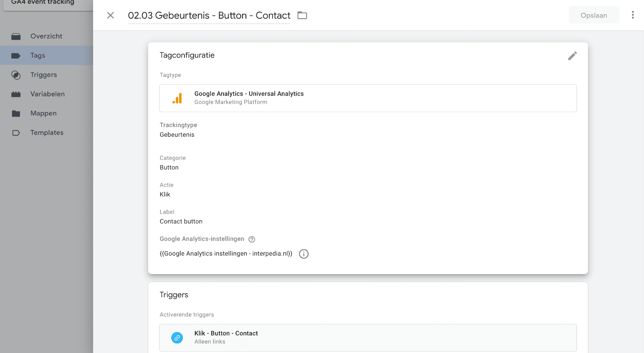
Task: Click the Google Marketing Platform subtitle
Action: click(x=231, y=102)
